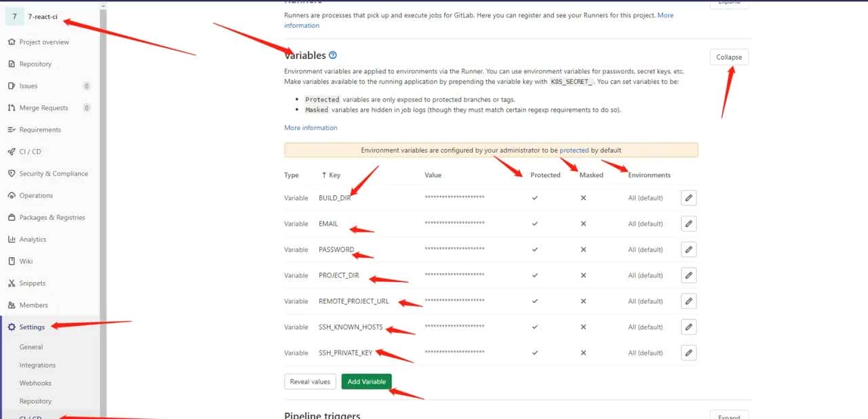Viewport: 868px width, 419px height.
Task: Select General under Settings submenu
Action: pyautogui.click(x=31, y=347)
